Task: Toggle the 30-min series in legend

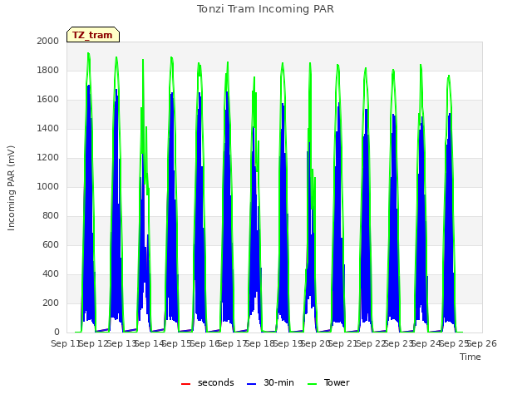Action: [270, 382]
